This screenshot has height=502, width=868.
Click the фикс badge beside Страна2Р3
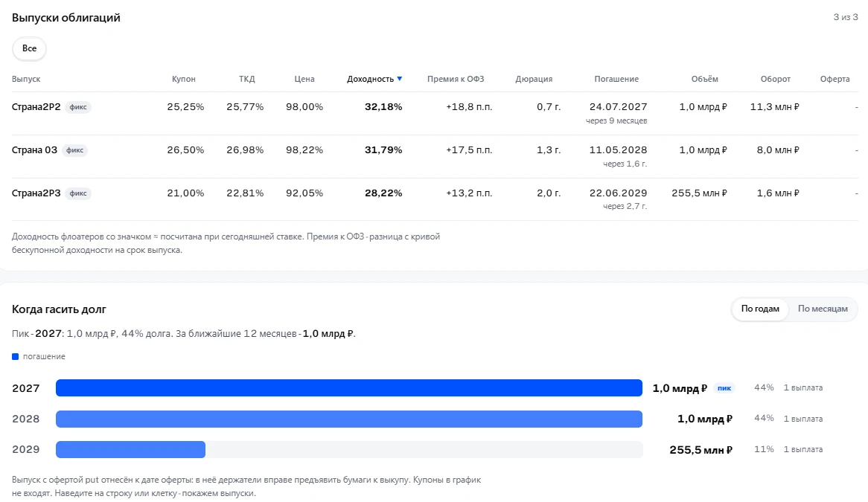pyautogui.click(x=78, y=193)
